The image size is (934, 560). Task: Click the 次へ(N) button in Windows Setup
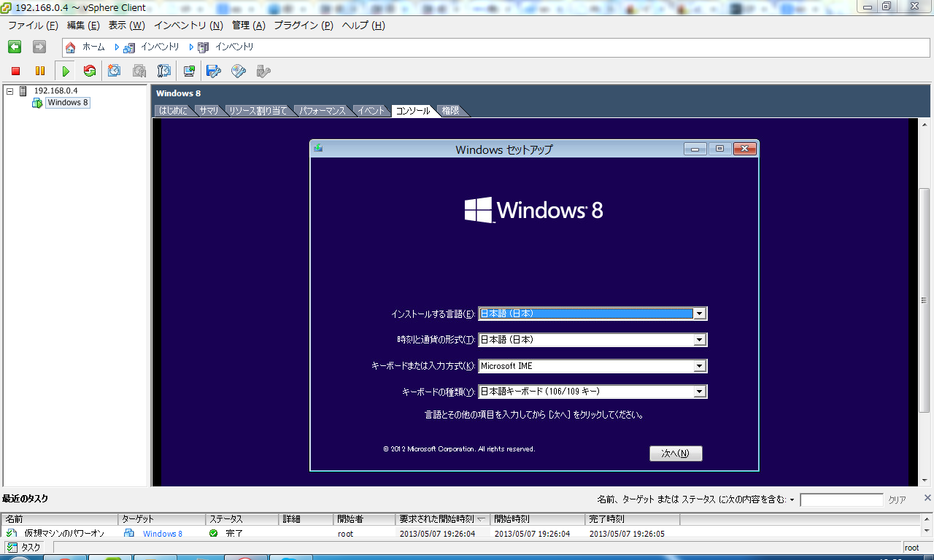pos(676,454)
